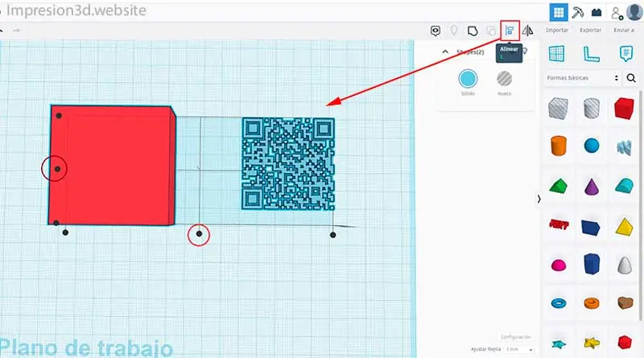Pick the striped Cylinder hole shape

pyautogui.click(x=592, y=108)
